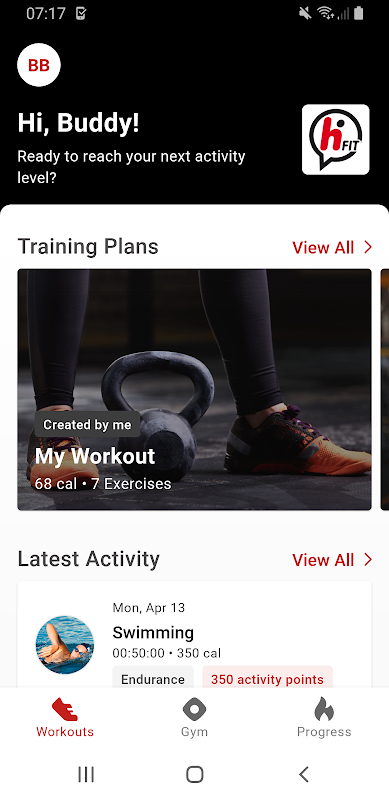
Task: Switch to the Gym tab label
Action: click(x=194, y=732)
